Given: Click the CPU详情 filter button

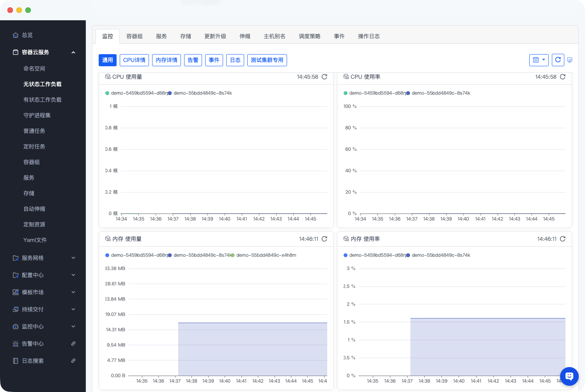Looking at the screenshot, I should pyautogui.click(x=134, y=60).
